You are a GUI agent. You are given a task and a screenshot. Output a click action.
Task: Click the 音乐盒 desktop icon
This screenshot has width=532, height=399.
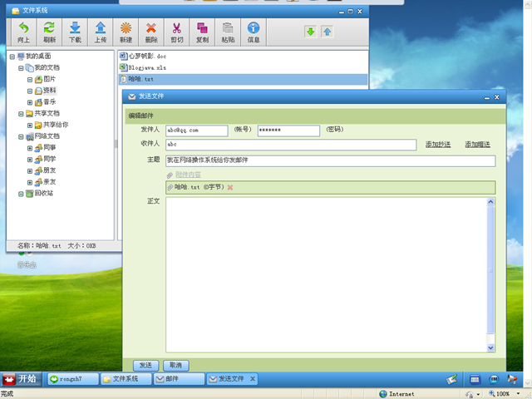27,260
